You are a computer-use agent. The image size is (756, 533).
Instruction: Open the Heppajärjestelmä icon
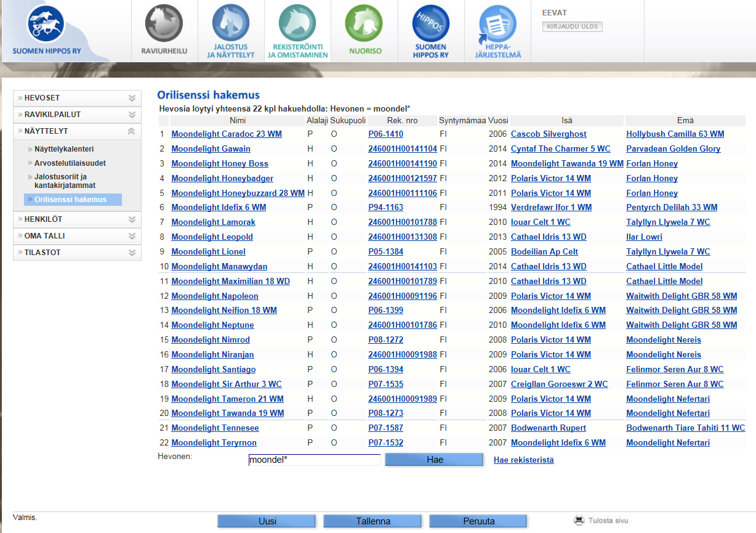(x=497, y=31)
